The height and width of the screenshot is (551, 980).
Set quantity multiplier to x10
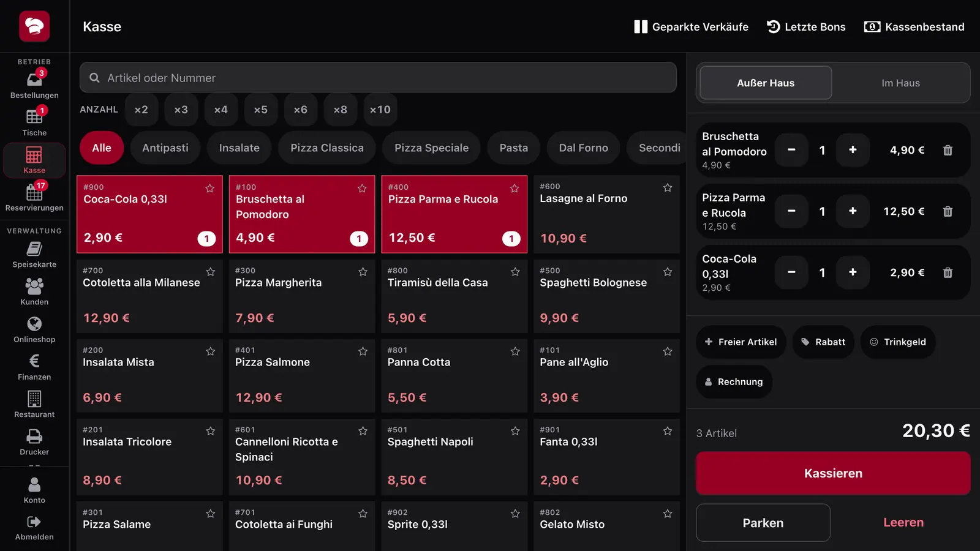click(380, 110)
